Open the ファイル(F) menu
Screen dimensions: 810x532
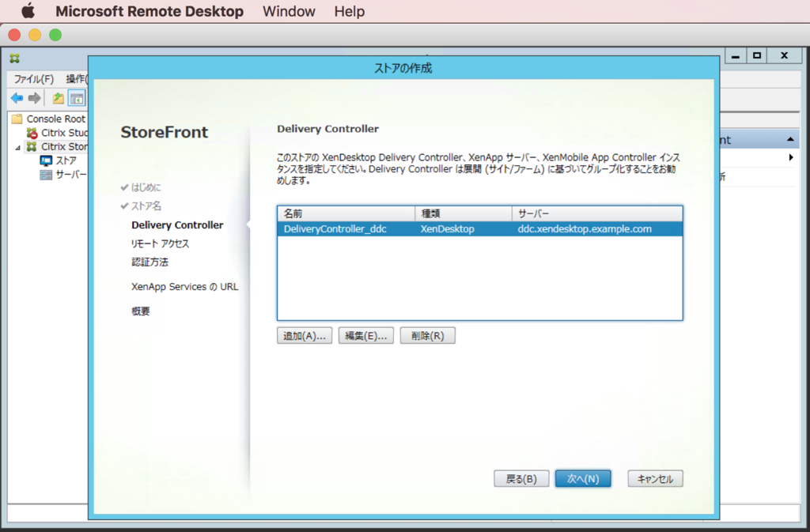pos(33,79)
